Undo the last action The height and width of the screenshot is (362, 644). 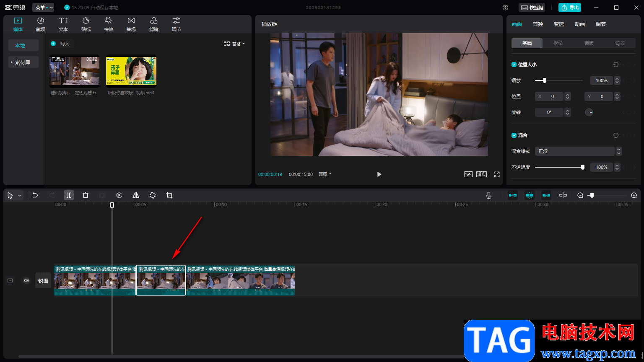35,195
